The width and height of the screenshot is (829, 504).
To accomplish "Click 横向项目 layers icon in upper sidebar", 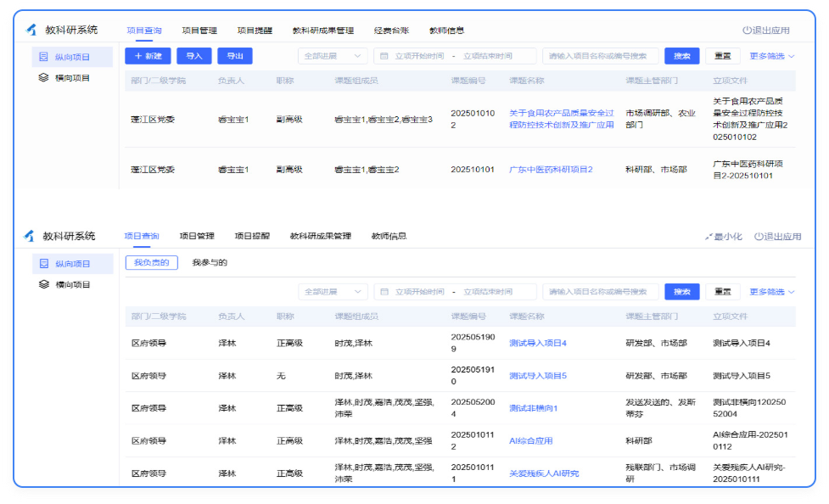I will click(44, 78).
